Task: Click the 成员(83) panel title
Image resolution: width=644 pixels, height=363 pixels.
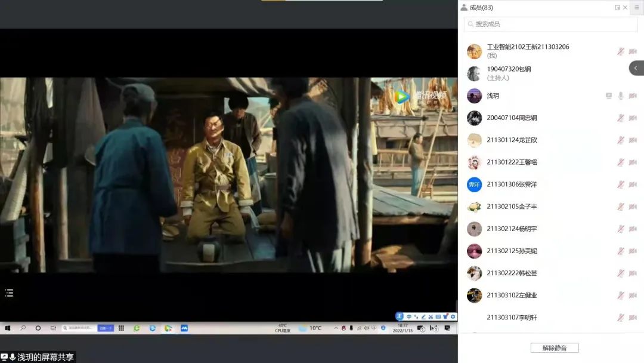Action: click(481, 7)
